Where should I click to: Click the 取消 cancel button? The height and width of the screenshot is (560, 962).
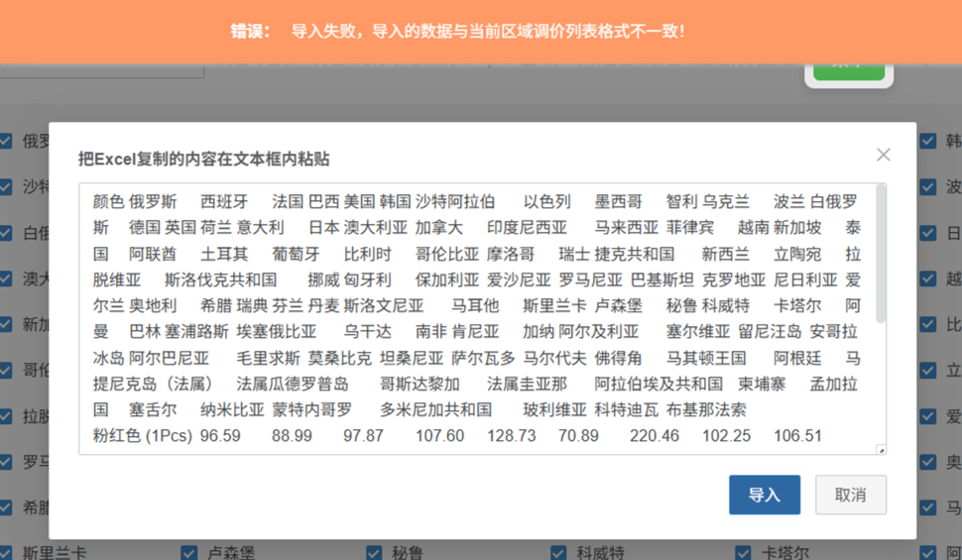coord(850,495)
